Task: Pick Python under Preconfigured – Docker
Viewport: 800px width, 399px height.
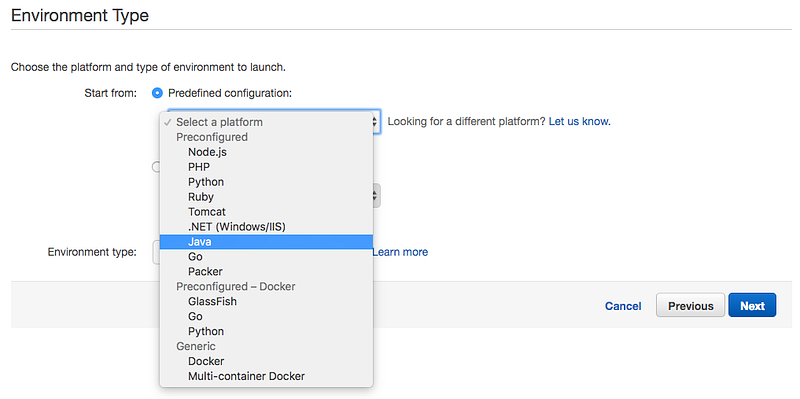Action: (266, 331)
